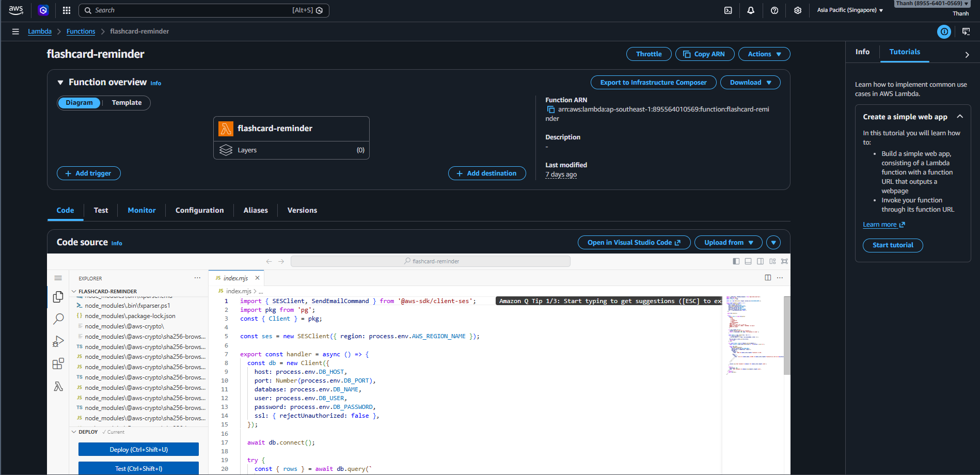Open the Actions dropdown
This screenshot has width=980, height=475.
tap(764, 54)
